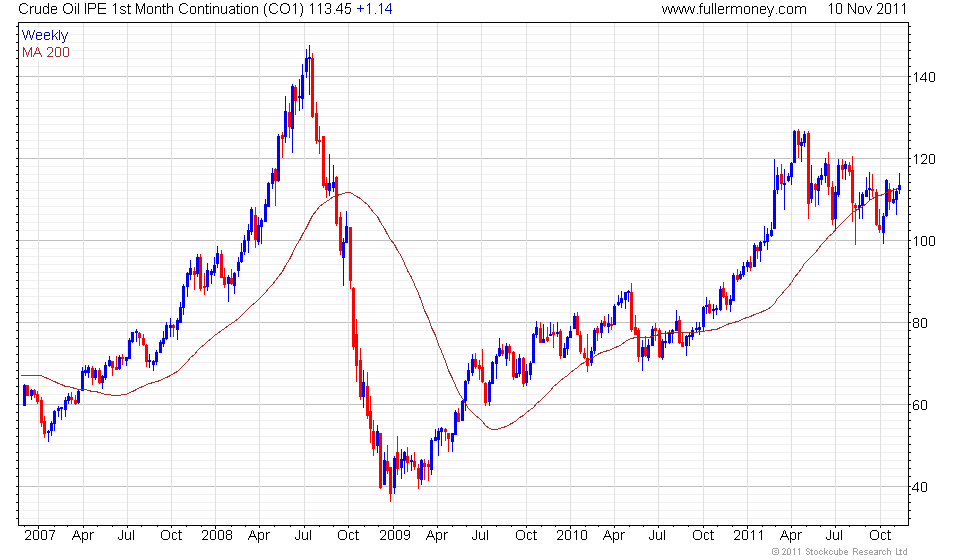The image size is (960, 560).
Task: Click the 2009 year label on time axis
Action: (x=394, y=536)
